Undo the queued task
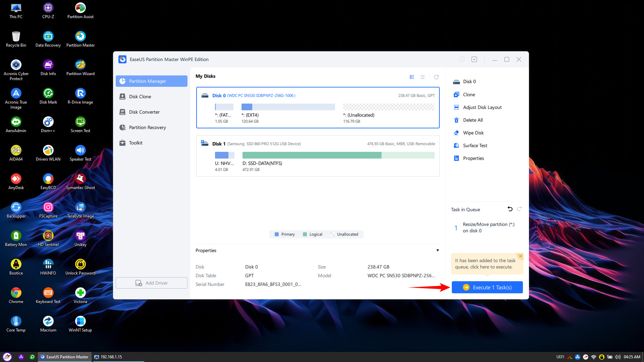 click(510, 209)
